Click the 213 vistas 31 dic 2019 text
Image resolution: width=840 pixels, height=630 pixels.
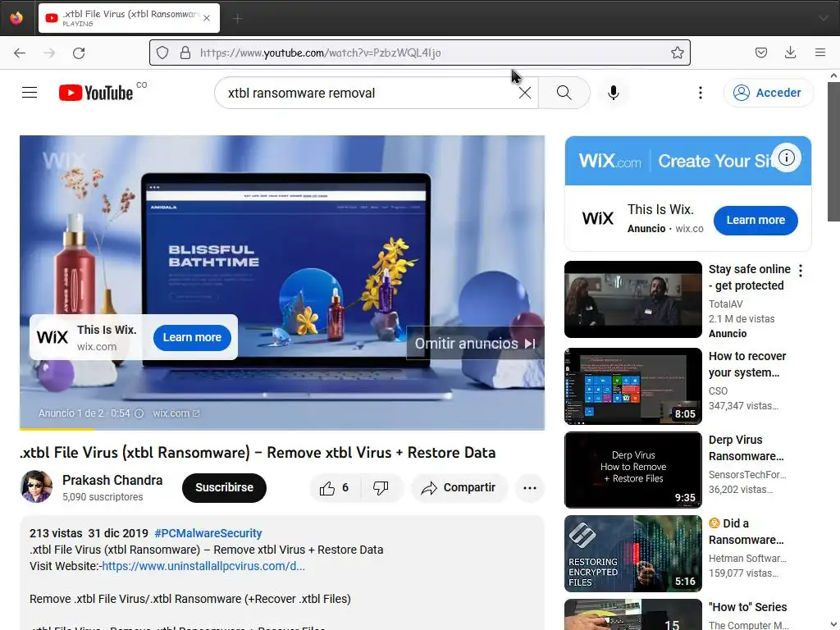tap(89, 533)
